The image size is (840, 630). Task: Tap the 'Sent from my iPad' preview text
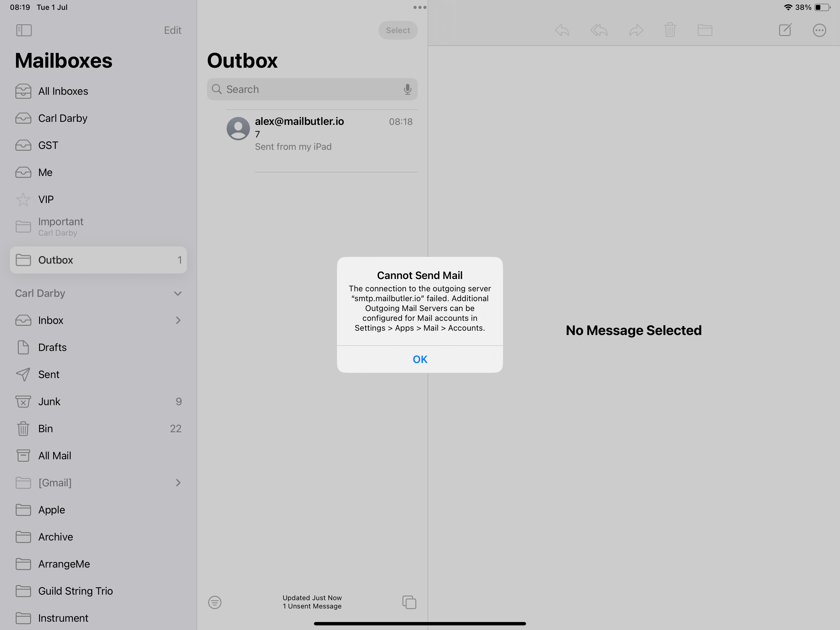(293, 147)
